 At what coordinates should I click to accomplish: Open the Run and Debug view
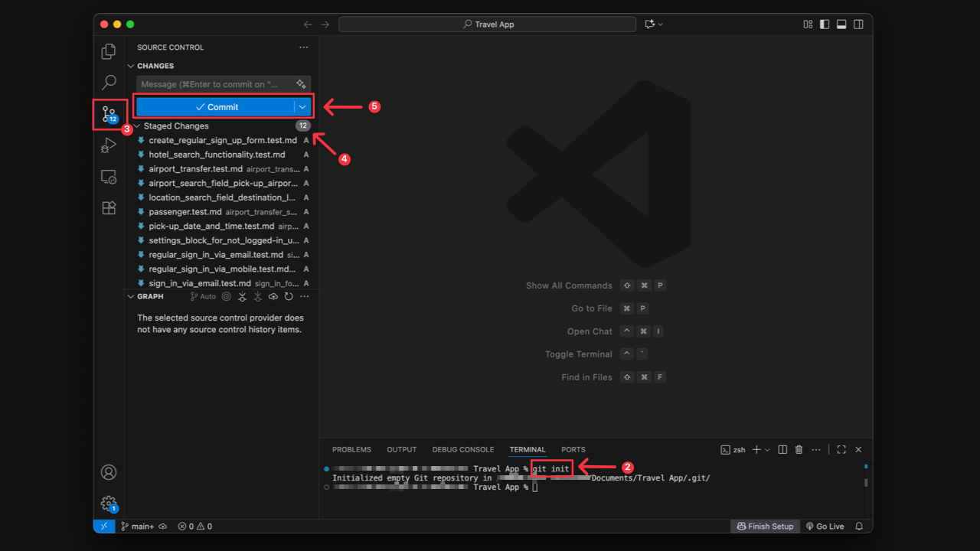(x=108, y=145)
